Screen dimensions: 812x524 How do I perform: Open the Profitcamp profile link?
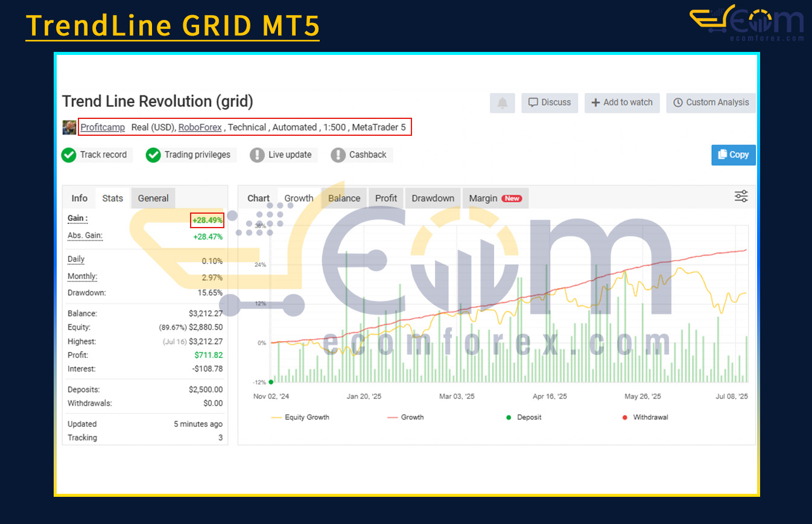click(x=103, y=127)
